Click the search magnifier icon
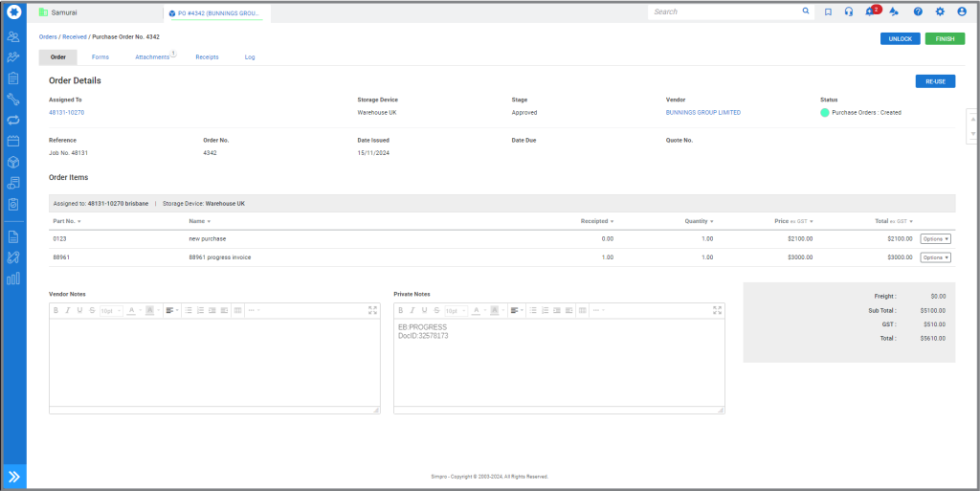 806,11
